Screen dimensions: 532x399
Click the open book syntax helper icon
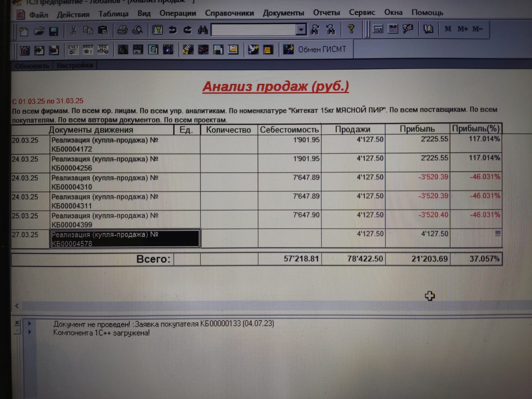pyautogui.click(x=428, y=29)
